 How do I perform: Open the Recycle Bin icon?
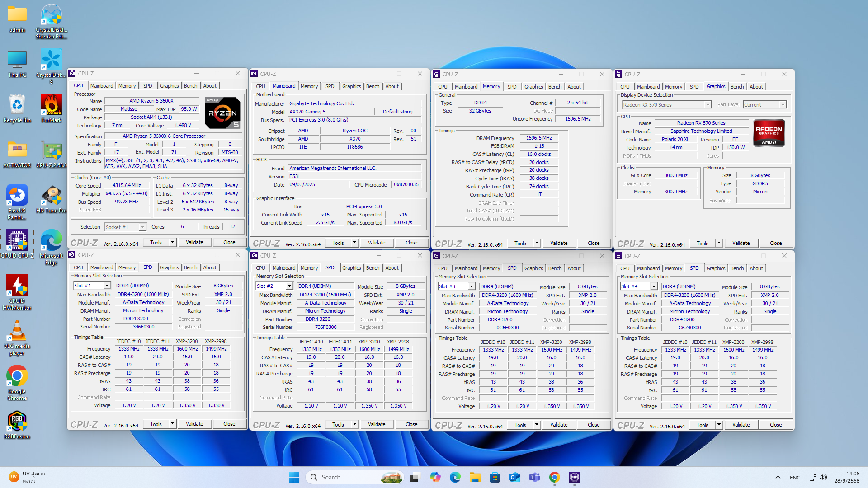point(17,109)
